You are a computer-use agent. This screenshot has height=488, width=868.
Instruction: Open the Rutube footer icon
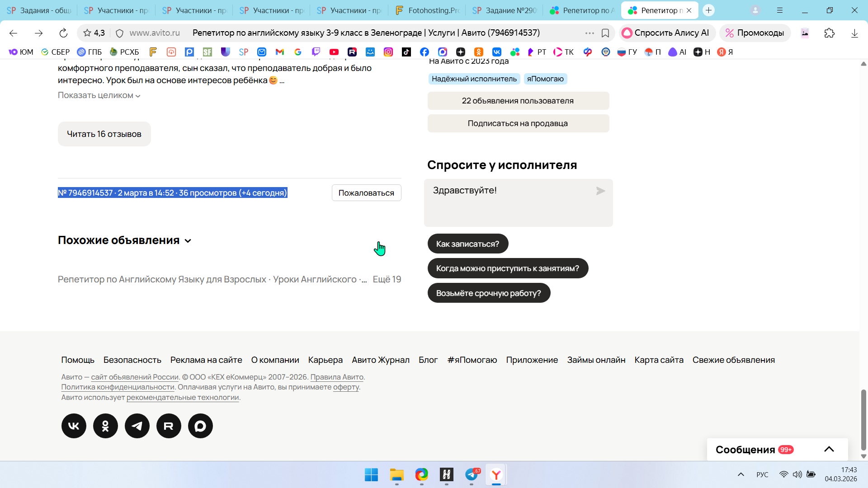click(169, 426)
